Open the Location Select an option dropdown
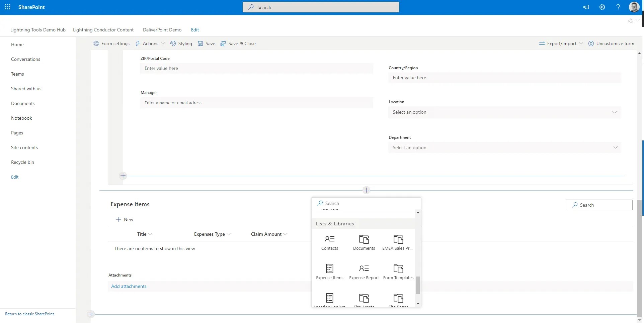 [x=504, y=112]
